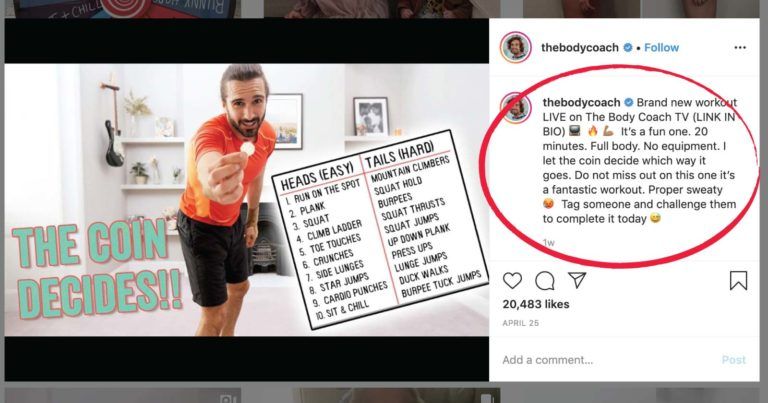This screenshot has width=768, height=403.
Task: View the 20,483 likes list
Action: click(x=536, y=304)
